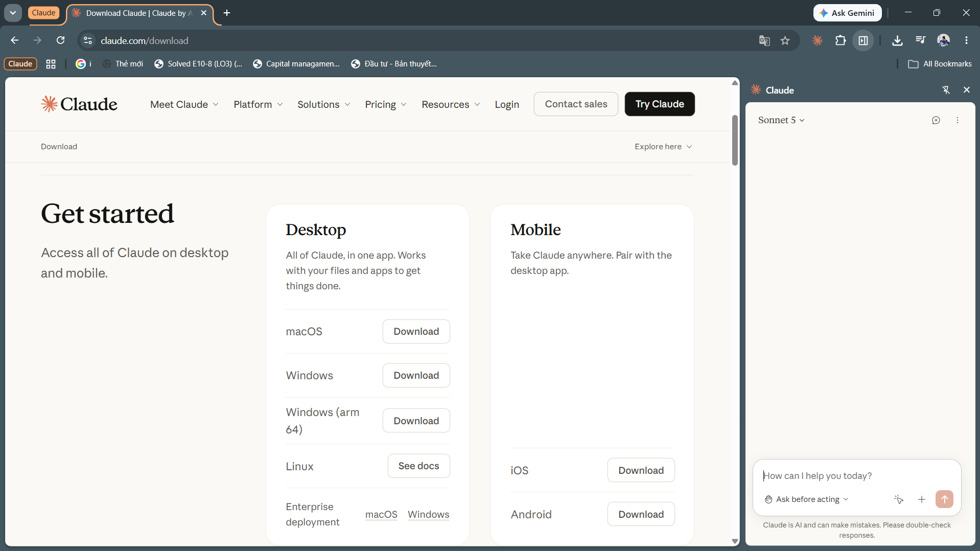Download Claude for Windows
The image size is (980, 551).
(416, 376)
